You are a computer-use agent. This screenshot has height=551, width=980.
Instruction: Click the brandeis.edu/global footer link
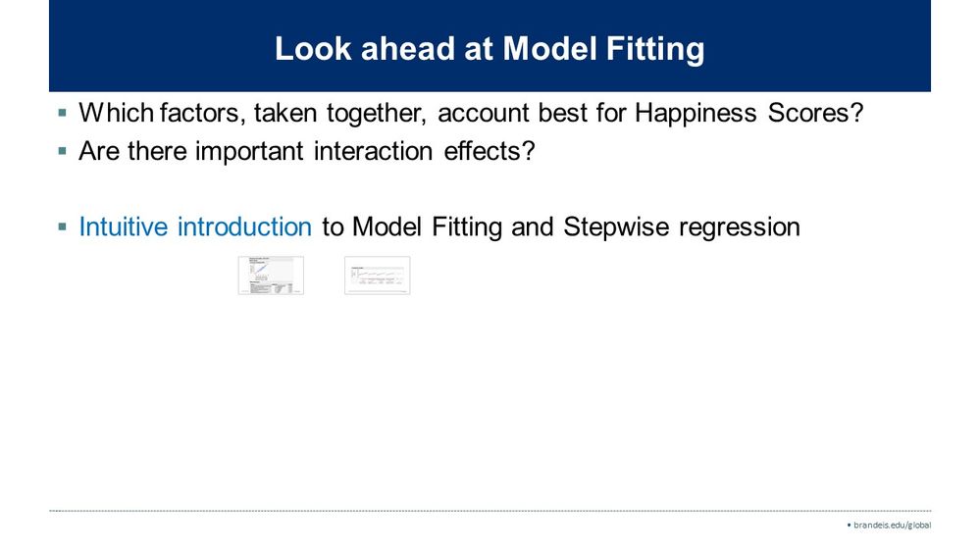click(x=892, y=525)
